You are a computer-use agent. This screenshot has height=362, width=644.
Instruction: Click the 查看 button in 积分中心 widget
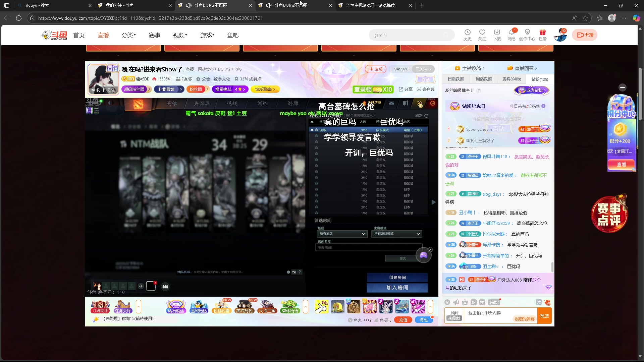click(x=621, y=165)
